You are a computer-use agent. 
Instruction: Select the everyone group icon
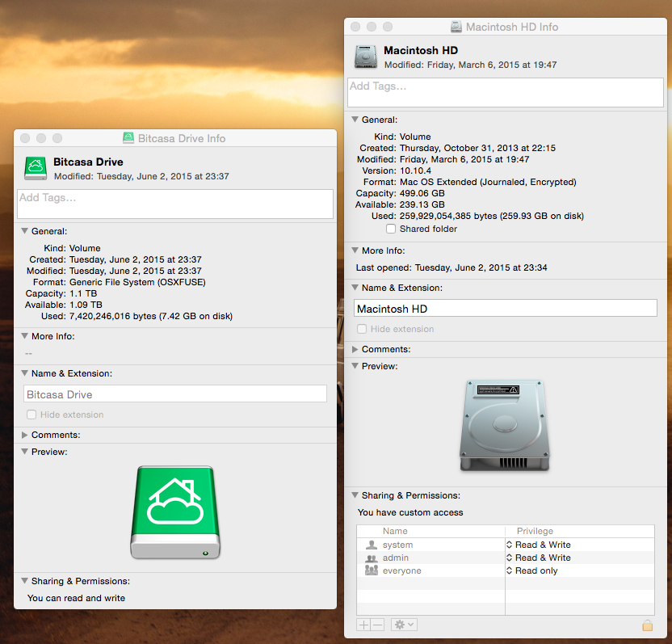click(372, 570)
